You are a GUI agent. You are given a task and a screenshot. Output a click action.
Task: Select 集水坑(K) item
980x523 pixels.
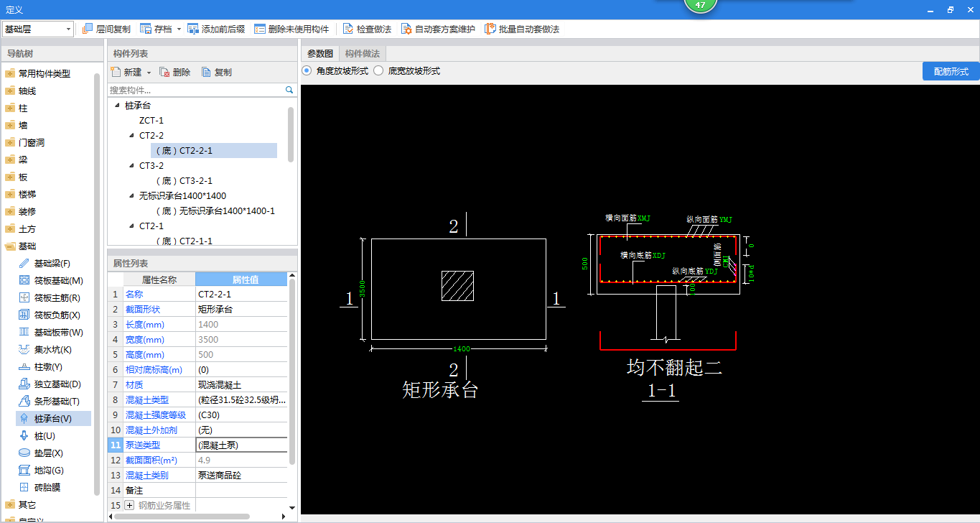pos(55,349)
